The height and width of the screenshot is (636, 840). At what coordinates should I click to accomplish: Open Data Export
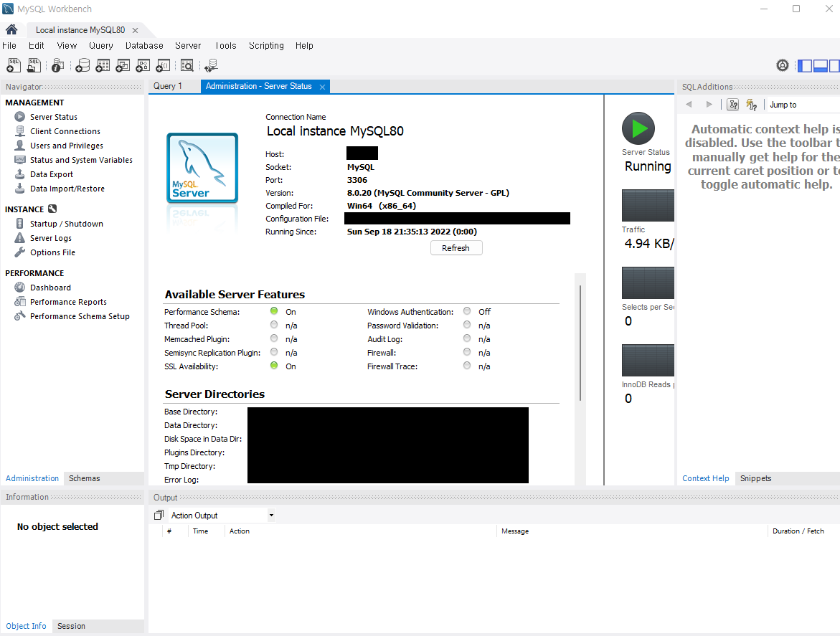point(52,174)
